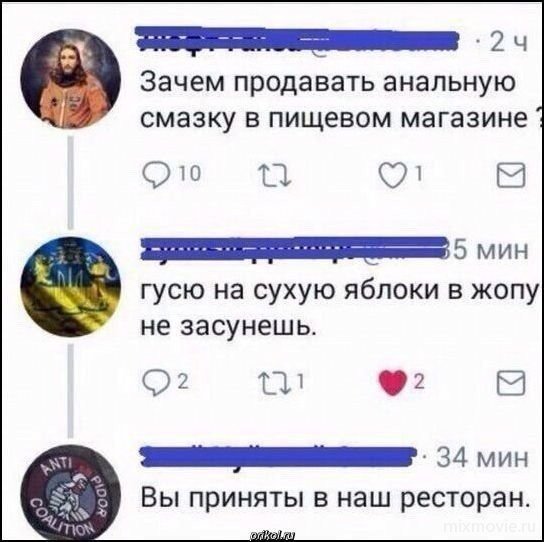Click the prikol.ru watermark at bottom
This screenshot has width=544, height=542.
[272, 536]
